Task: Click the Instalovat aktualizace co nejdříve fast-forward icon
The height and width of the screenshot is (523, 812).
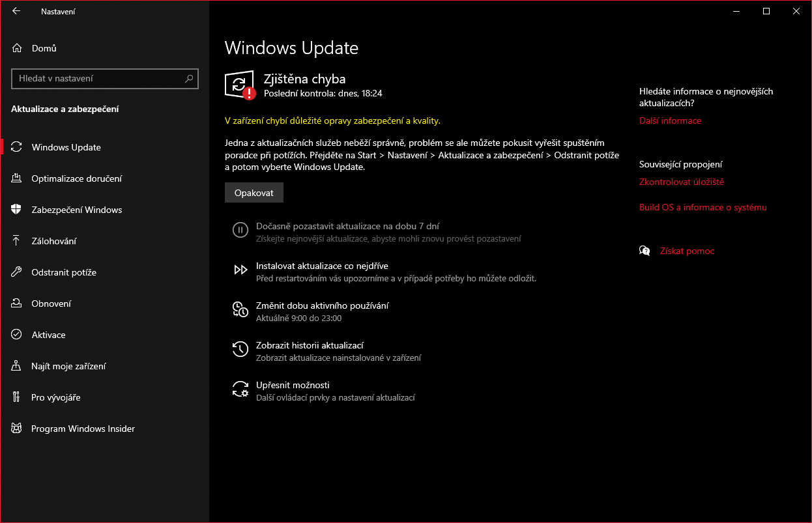Action: [240, 270]
